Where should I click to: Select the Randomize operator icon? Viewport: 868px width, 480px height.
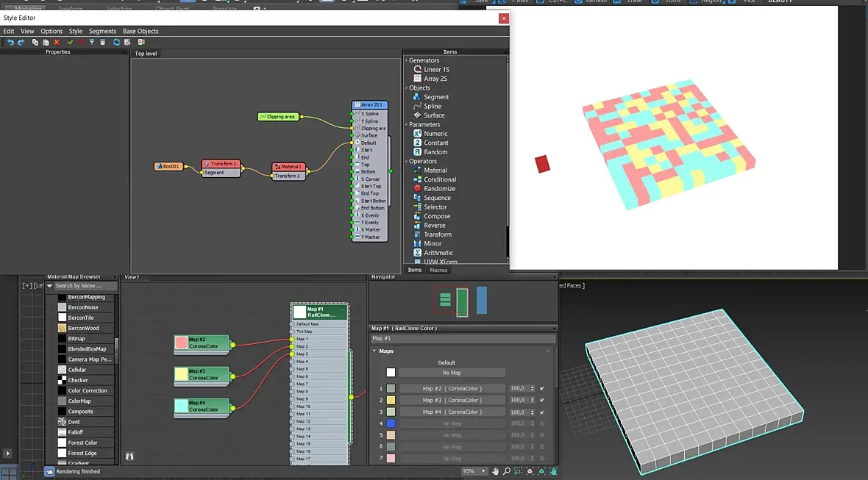[x=417, y=188]
